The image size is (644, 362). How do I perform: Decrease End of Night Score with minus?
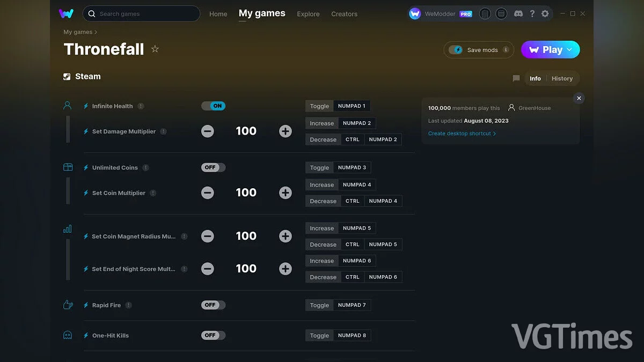(x=208, y=269)
